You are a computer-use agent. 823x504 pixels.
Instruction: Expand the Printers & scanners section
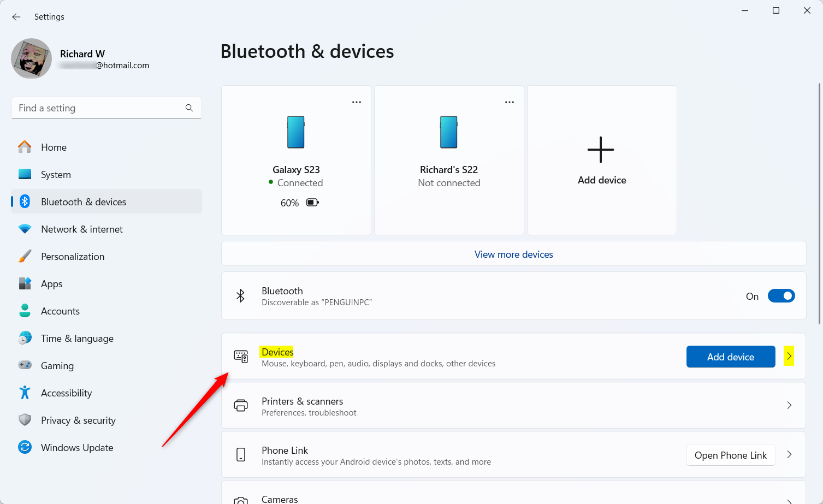pyautogui.click(x=789, y=405)
